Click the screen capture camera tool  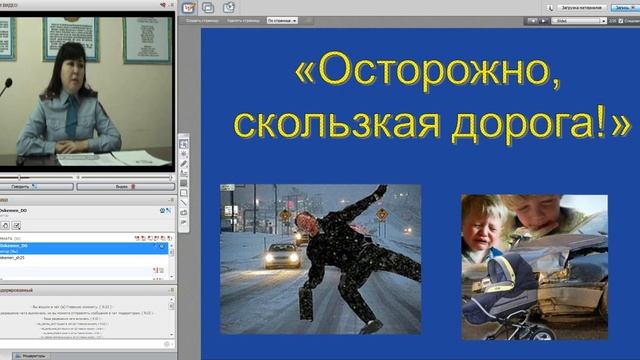click(184, 213)
